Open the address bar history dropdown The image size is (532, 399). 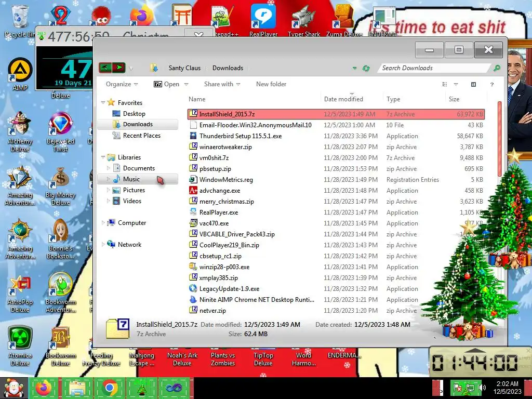[354, 68]
